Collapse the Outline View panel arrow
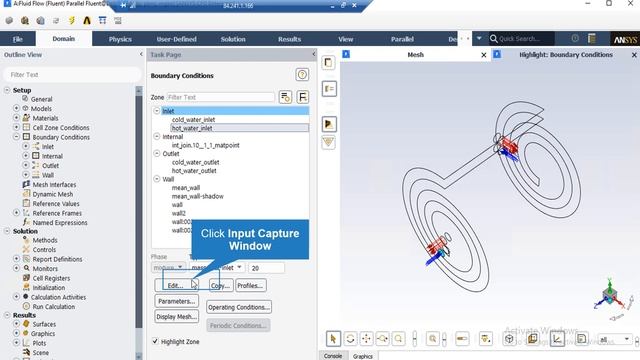The height and width of the screenshot is (360, 640). coord(141,54)
